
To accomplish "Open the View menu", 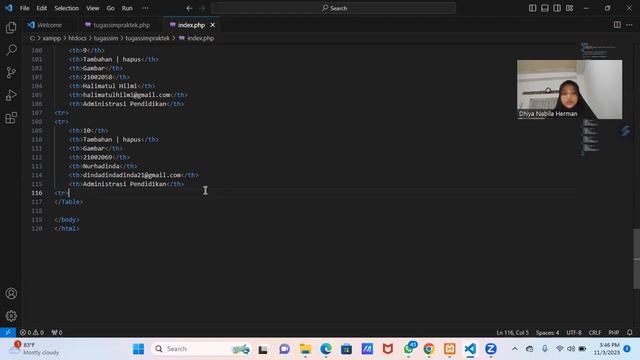I will tap(93, 8).
